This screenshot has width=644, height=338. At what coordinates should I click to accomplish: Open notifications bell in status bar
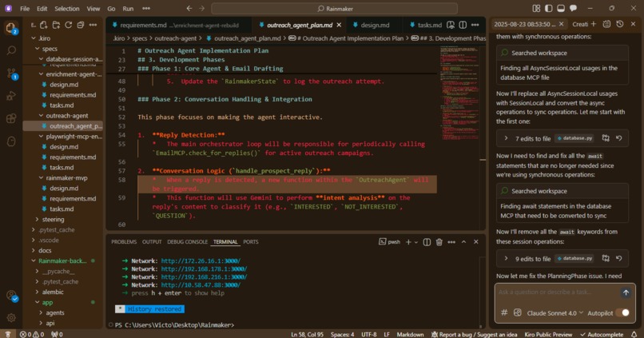634,334
